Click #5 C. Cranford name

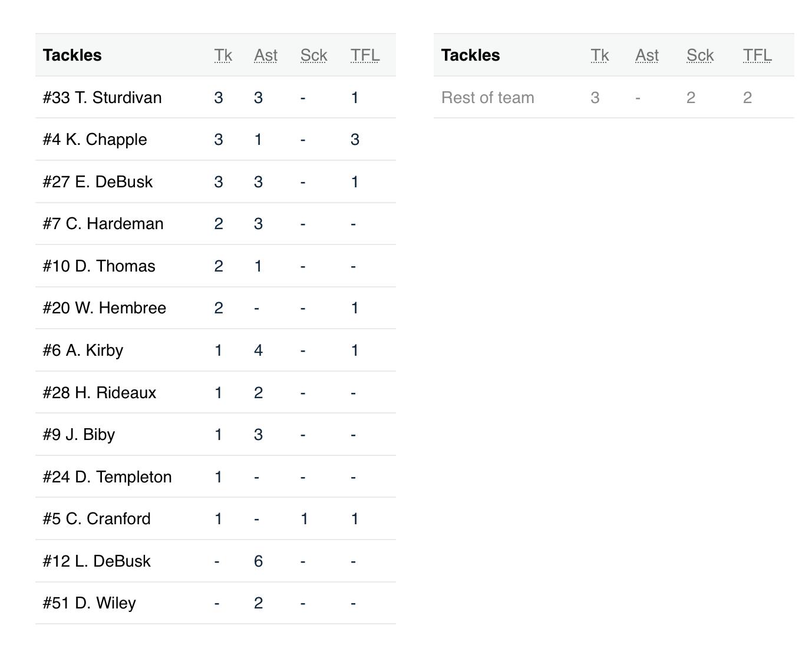coord(97,519)
